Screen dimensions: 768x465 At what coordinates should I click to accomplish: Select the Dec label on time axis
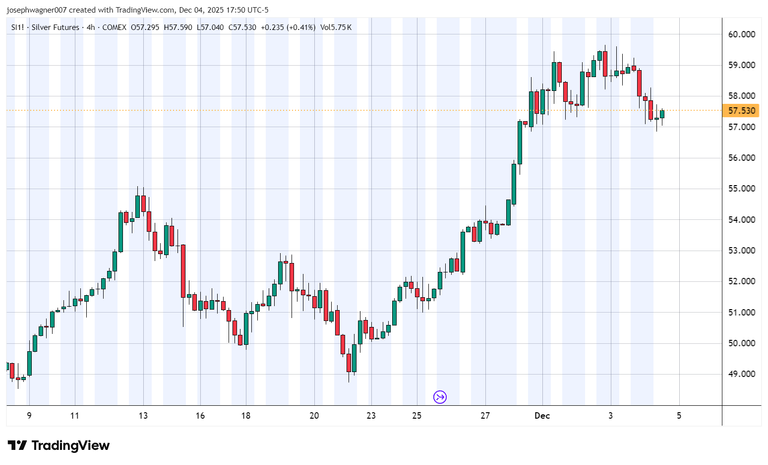[541, 415]
